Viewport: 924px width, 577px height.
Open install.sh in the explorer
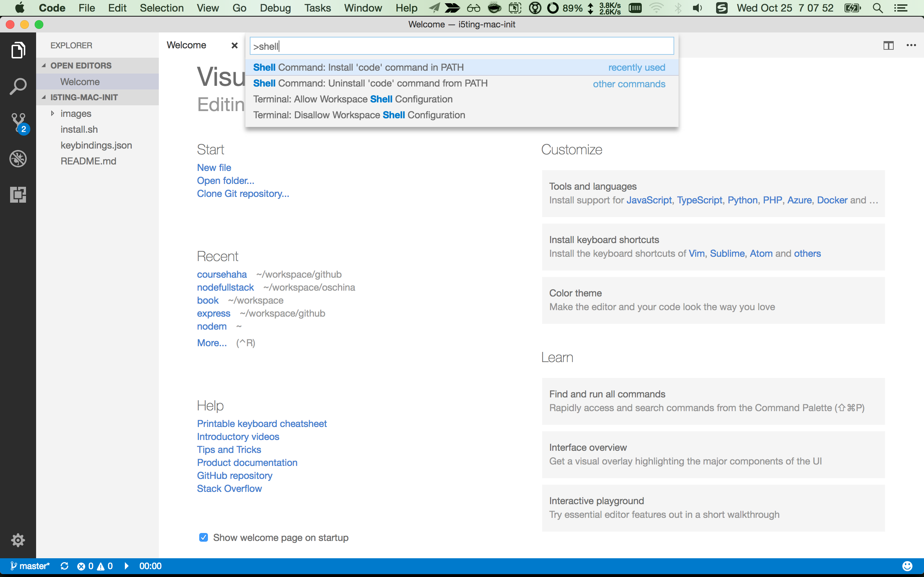point(79,129)
